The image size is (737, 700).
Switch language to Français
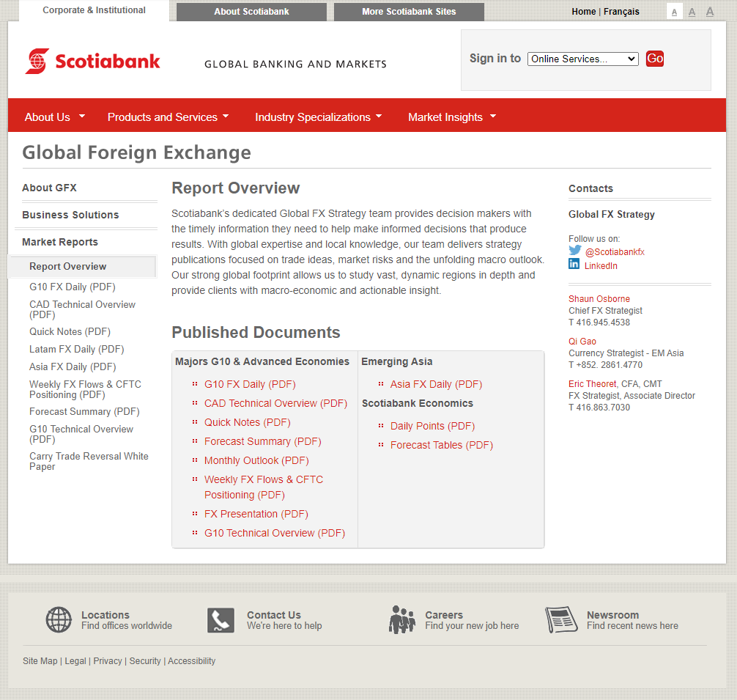pyautogui.click(x=621, y=11)
